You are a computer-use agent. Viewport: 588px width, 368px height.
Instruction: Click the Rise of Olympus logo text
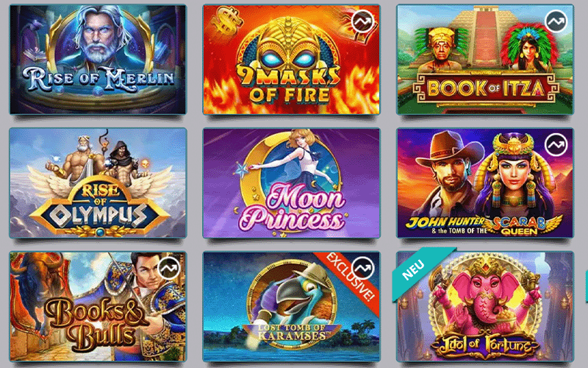click(x=99, y=208)
